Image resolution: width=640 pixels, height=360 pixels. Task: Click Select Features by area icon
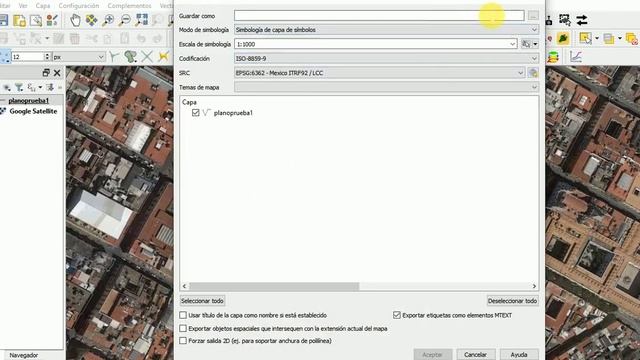585,39
